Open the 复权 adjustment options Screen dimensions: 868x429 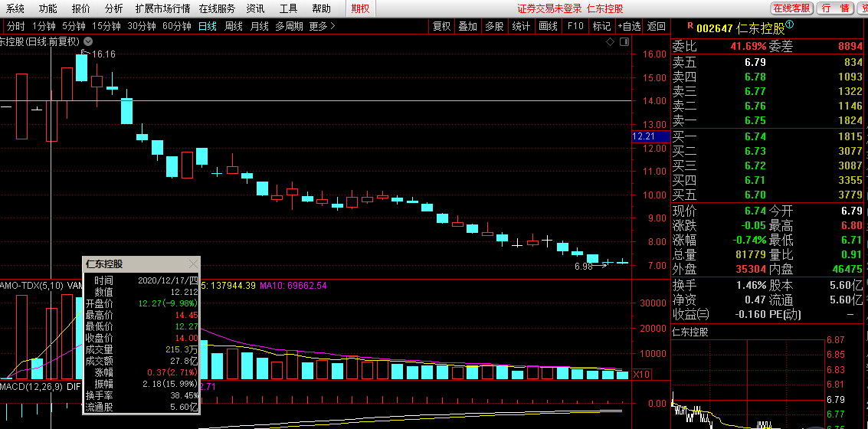click(442, 26)
